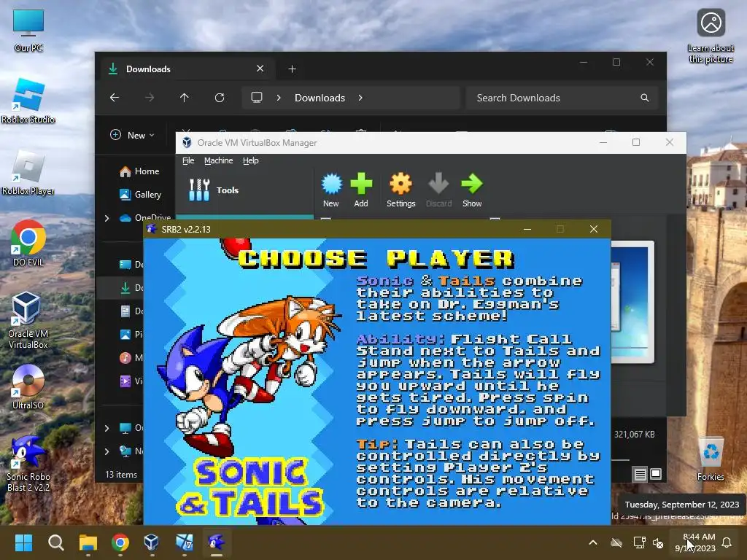Select the Music sidebar shortcut icon
This screenshot has width=747, height=560.
(125, 357)
